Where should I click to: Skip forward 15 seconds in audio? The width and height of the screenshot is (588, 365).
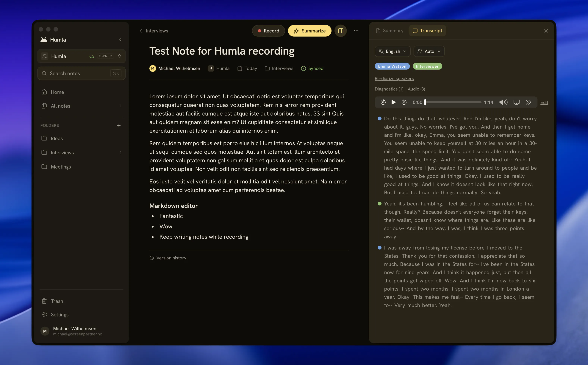pos(404,102)
